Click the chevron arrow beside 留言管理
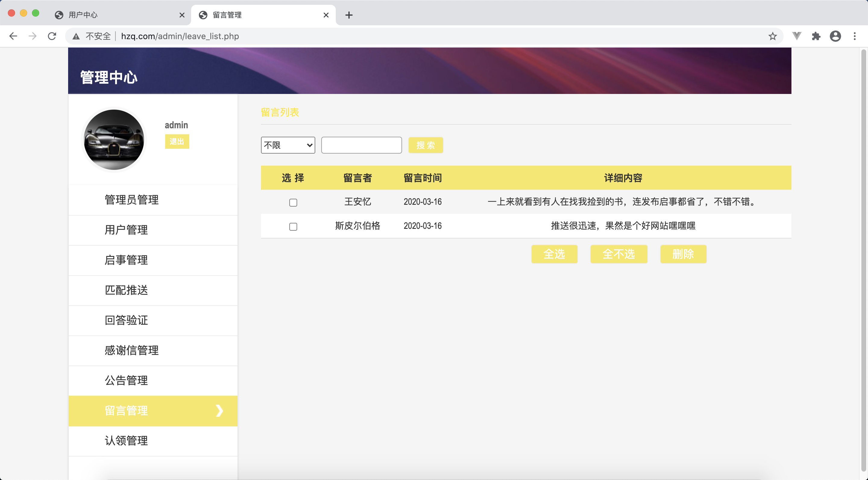The height and width of the screenshot is (480, 868). coord(219,410)
